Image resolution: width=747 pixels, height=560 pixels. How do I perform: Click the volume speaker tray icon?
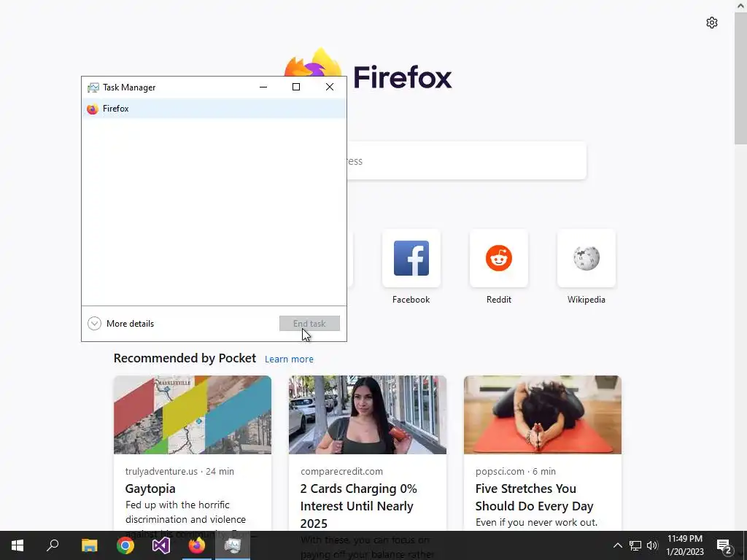pos(652,545)
